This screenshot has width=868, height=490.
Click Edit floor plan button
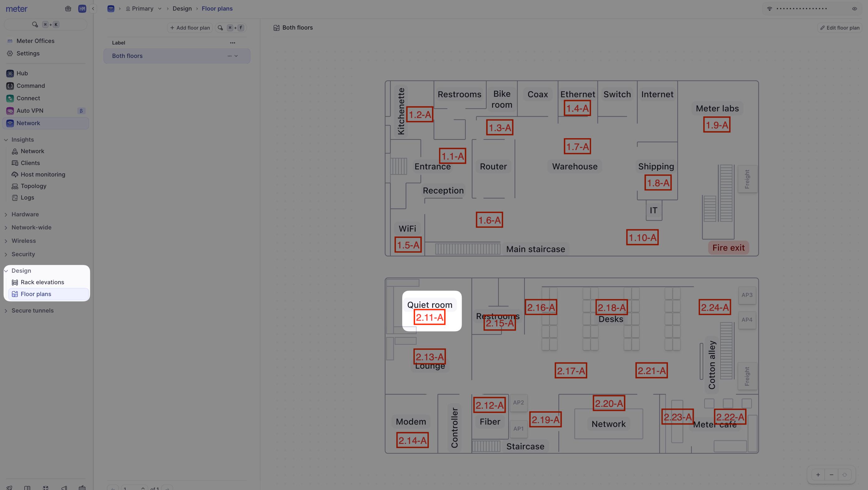[840, 28]
